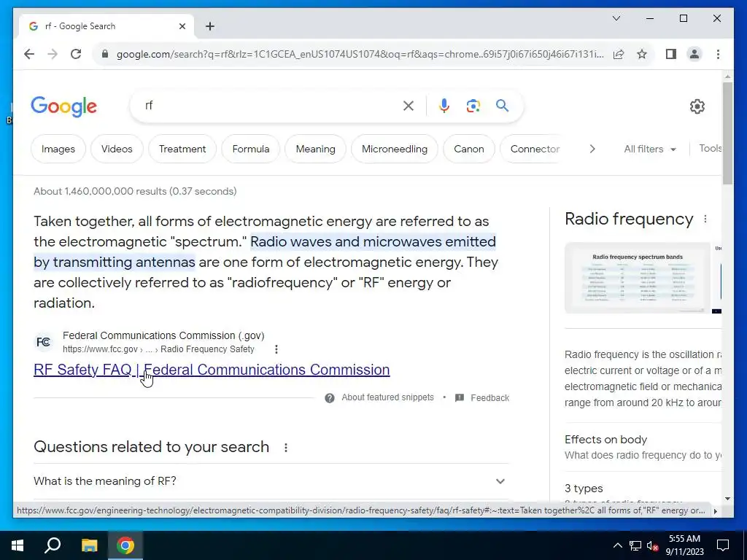Click the browser forward arrow
Viewport: 747px width, 560px height.
pos(53,54)
